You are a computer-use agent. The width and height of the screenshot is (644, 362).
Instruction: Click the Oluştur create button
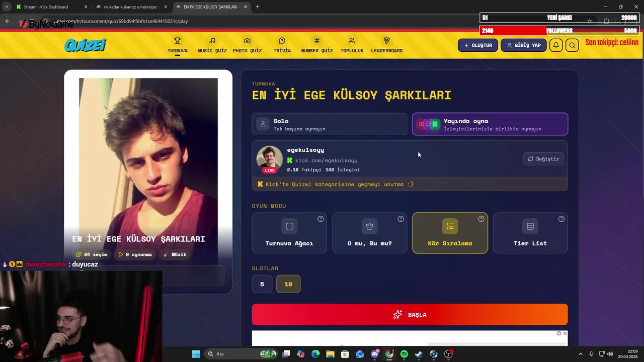tap(478, 45)
